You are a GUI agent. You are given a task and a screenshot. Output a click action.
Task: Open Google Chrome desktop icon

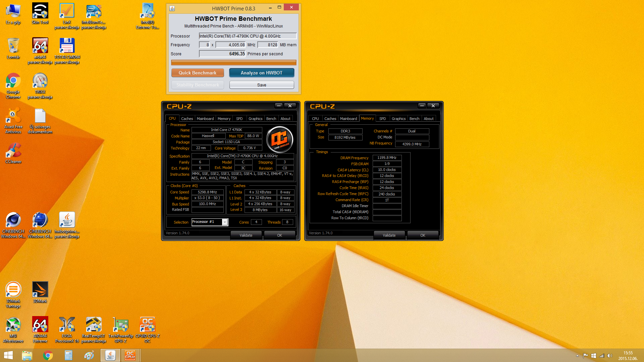[13, 86]
